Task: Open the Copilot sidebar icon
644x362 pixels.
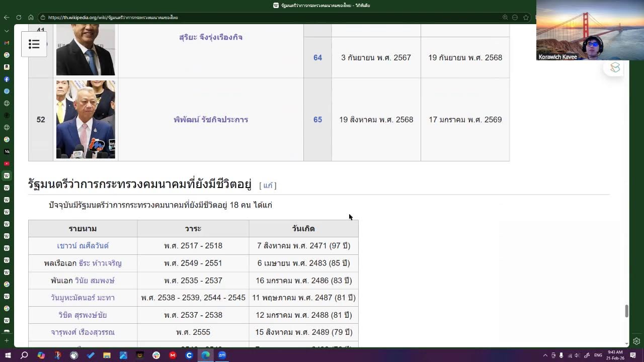Action: coord(615,67)
